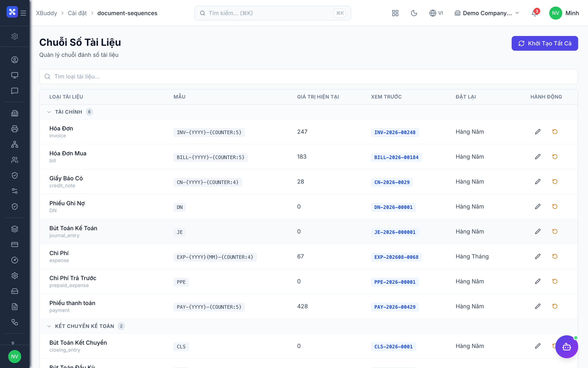
Task: Collapse the TÀI CHÍNH group
Action: [x=49, y=112]
